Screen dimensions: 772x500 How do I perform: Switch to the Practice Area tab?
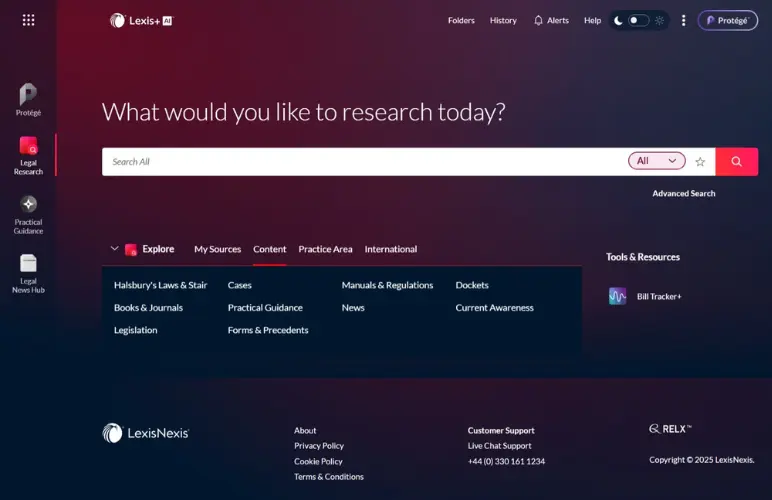pos(325,249)
